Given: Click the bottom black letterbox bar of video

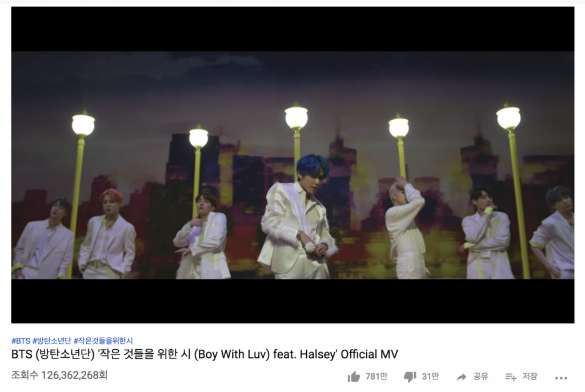Looking at the screenshot, I should [x=292, y=301].
